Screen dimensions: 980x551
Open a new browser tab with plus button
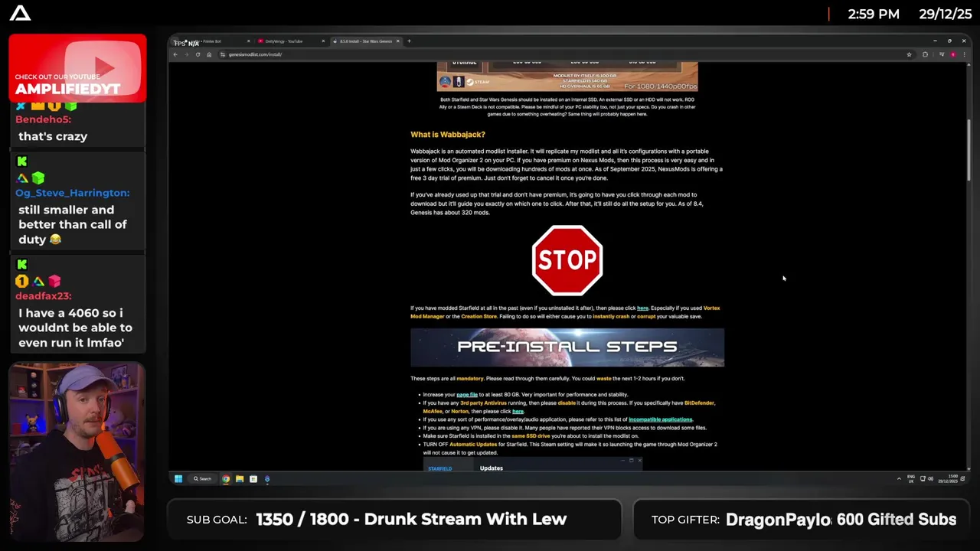point(409,41)
